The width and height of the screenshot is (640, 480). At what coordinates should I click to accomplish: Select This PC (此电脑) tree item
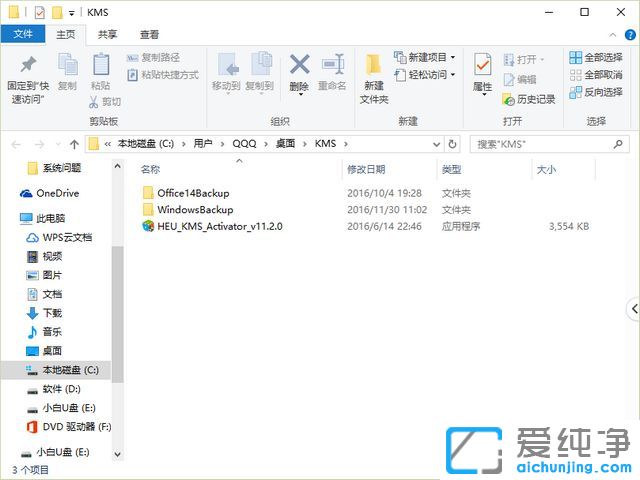click(x=42, y=218)
